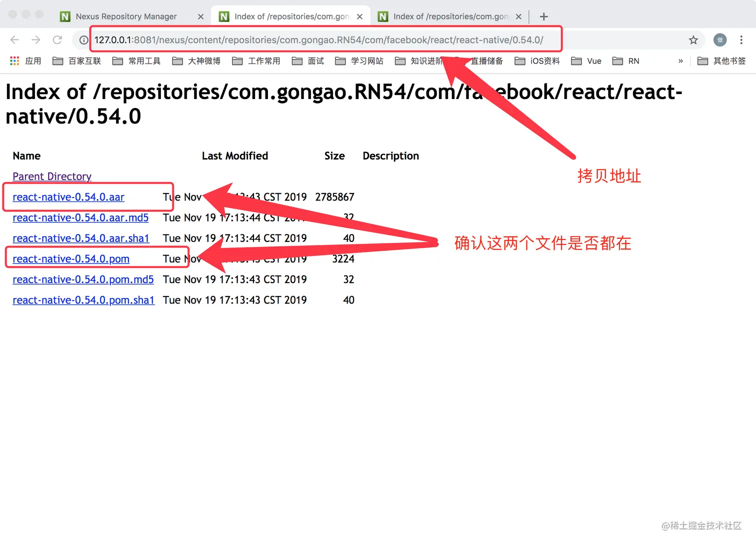756x545 pixels.
Task: Show hidden bookmarks with the » chevron
Action: (x=680, y=61)
